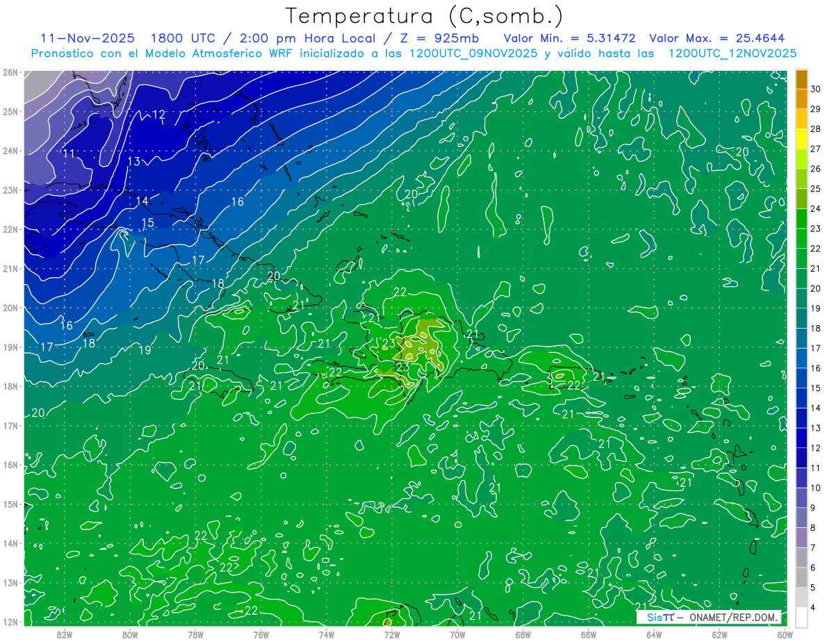This screenshot has width=834, height=644.
Task: Click the "27" color bar scale label
Action: tap(816, 149)
